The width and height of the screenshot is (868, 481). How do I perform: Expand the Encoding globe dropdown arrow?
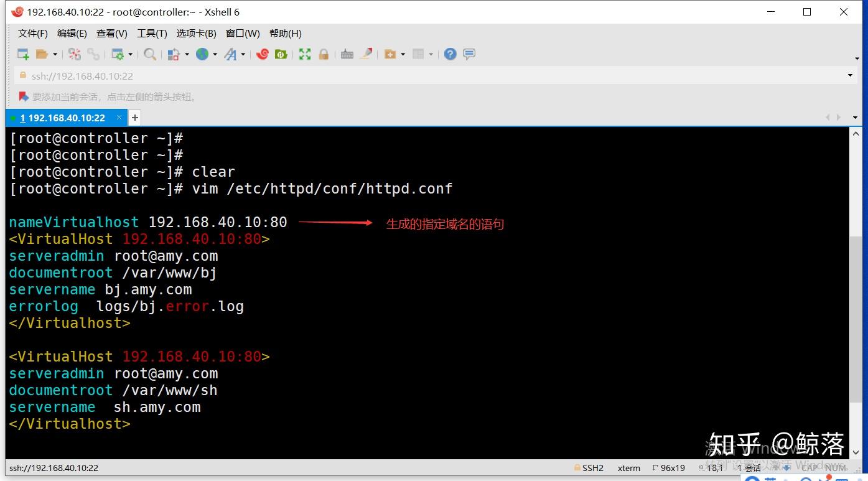tap(215, 54)
